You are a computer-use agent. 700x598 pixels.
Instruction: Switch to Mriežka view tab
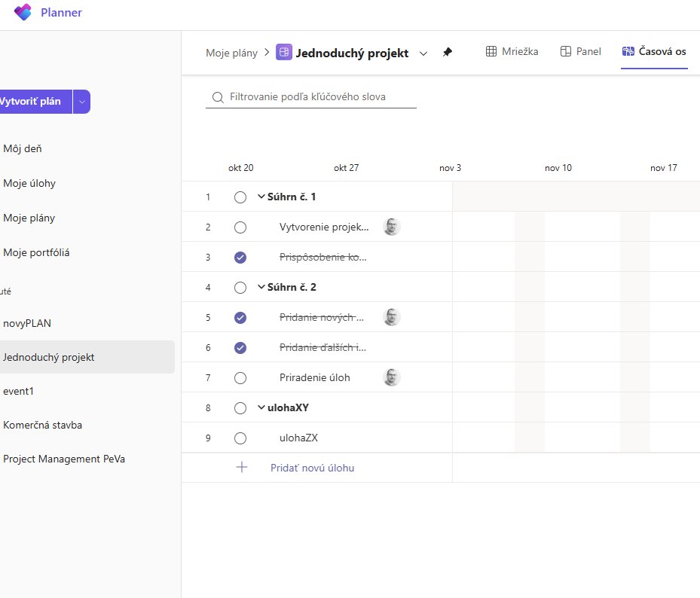512,52
